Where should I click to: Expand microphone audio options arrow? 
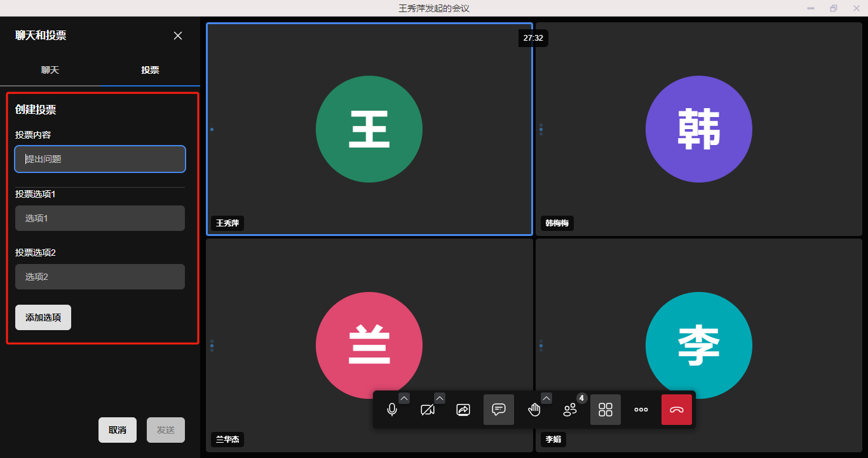point(404,398)
